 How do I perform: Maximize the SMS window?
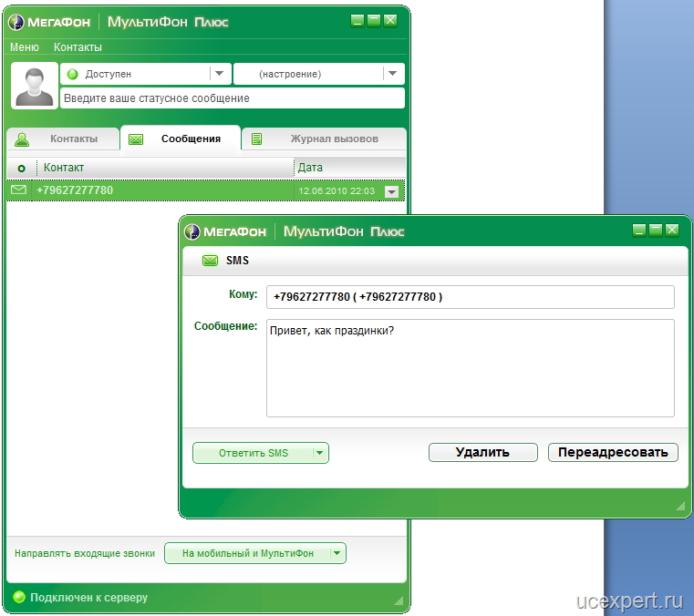pos(656,230)
